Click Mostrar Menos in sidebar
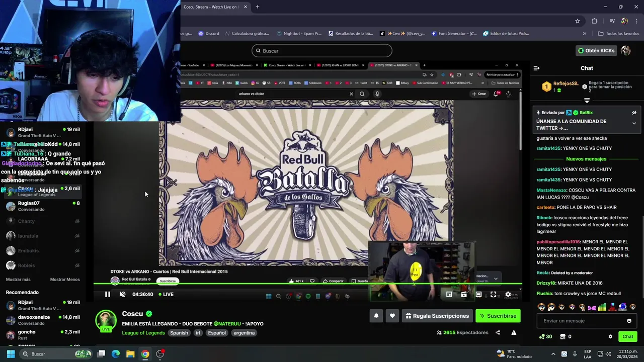This screenshot has width=644, height=362. pyautogui.click(x=65, y=280)
